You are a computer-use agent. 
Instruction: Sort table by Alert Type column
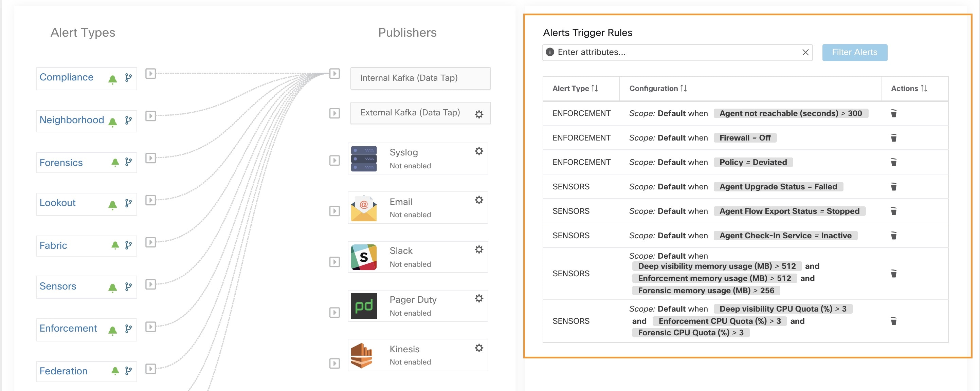pos(575,88)
